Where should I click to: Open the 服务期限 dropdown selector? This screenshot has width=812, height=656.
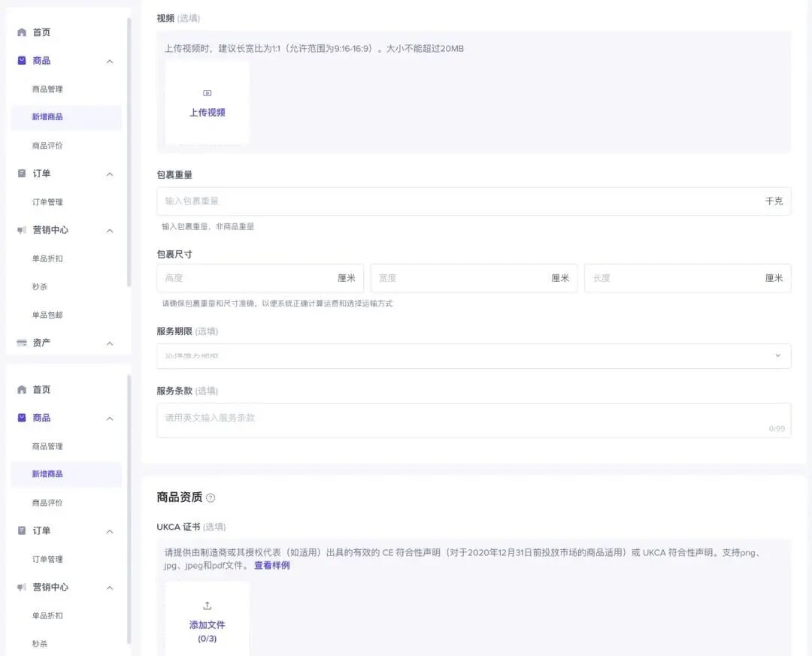click(x=474, y=355)
